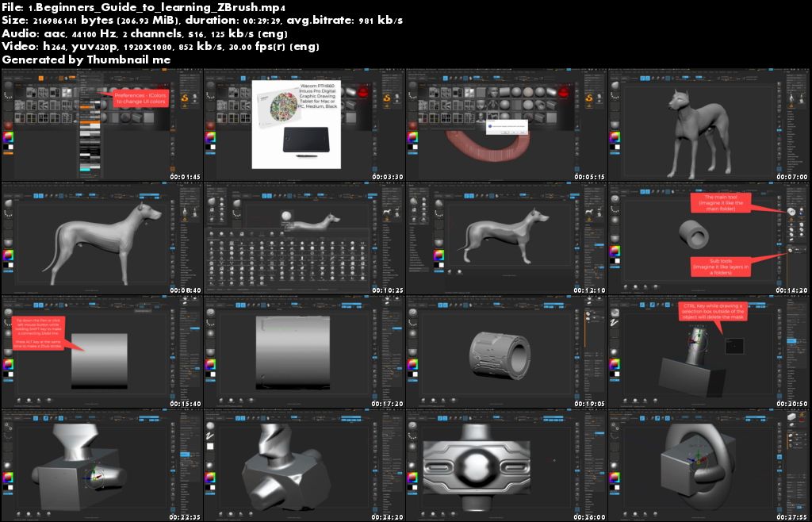The width and height of the screenshot is (812, 522).
Task: Click the orange S tool icon in 00:05:15 frame
Action: point(589,98)
